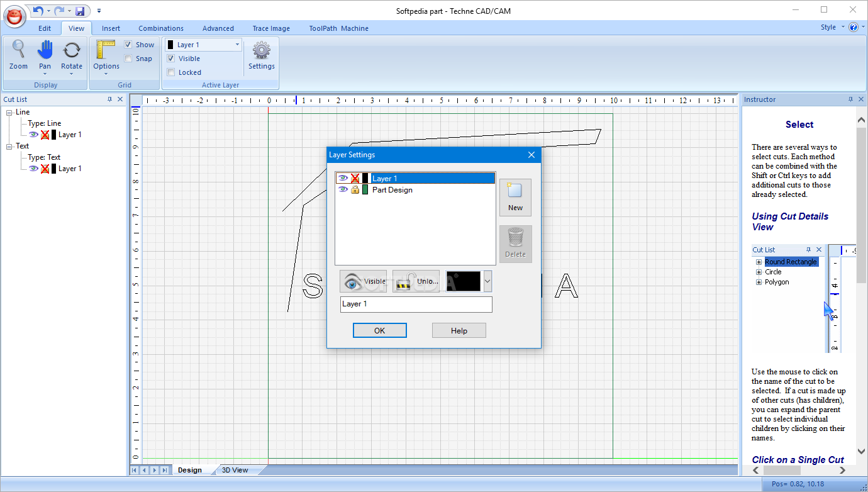The height and width of the screenshot is (492, 868).
Task: Open the Active Layer dropdown in ribbon
Action: (237, 45)
